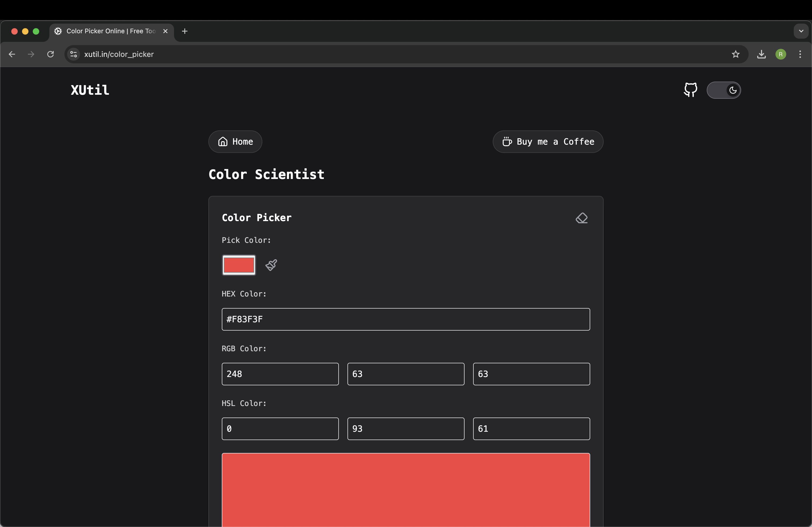812x527 pixels.
Task: Click the HSL hue field showing 0
Action: pos(280,429)
